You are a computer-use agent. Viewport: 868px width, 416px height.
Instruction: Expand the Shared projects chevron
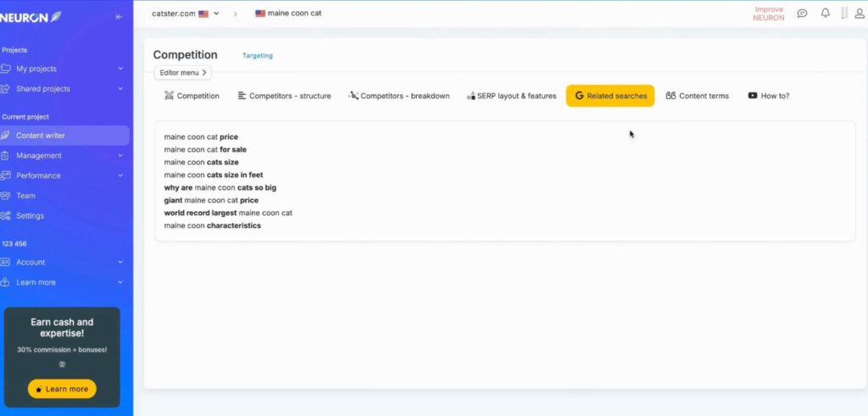120,89
